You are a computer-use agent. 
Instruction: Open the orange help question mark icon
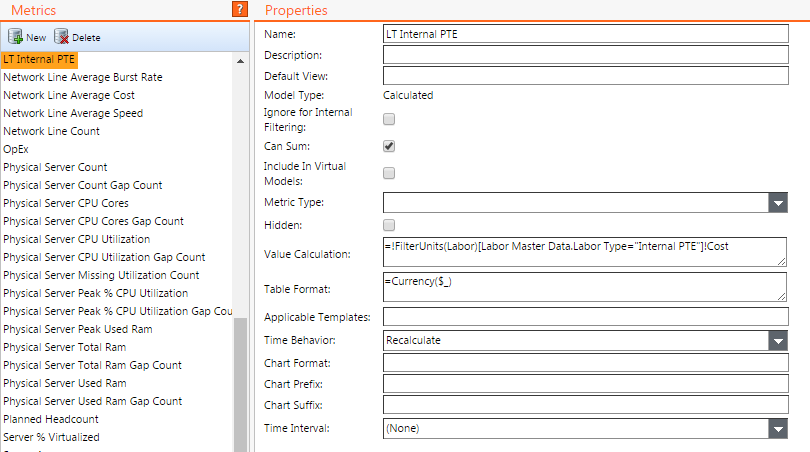pos(239,9)
